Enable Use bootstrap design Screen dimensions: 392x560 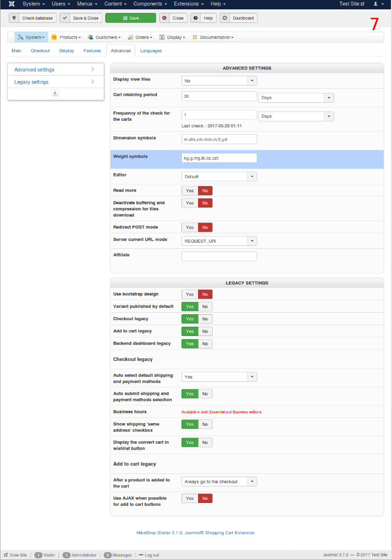(x=190, y=295)
